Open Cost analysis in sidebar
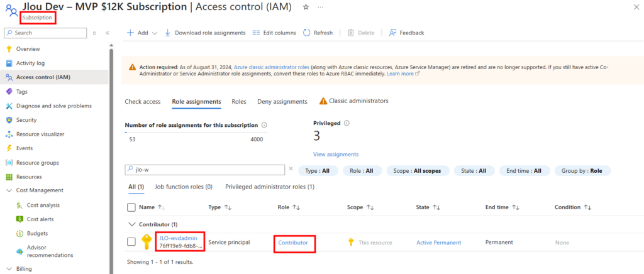The height and width of the screenshot is (274, 644). click(43, 205)
